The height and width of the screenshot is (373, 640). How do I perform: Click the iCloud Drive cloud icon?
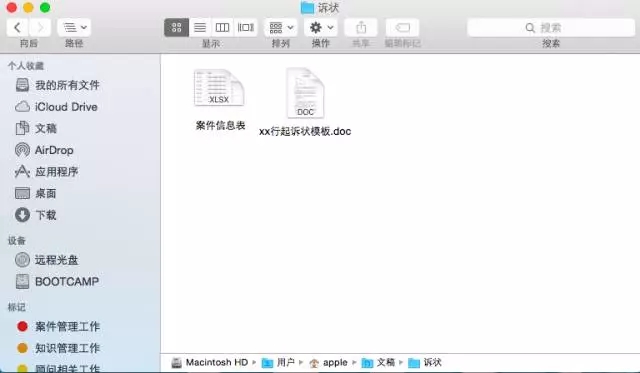point(22,107)
